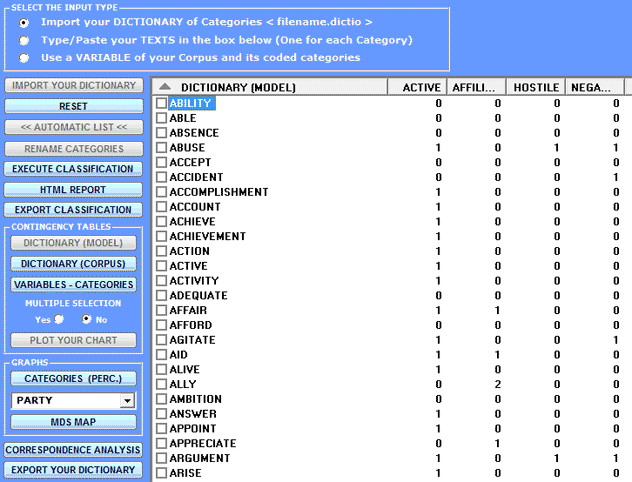Viewport: 632px width, 482px height.
Task: Select Import your DICTIONARY of Categories option
Action: pyautogui.click(x=24, y=23)
